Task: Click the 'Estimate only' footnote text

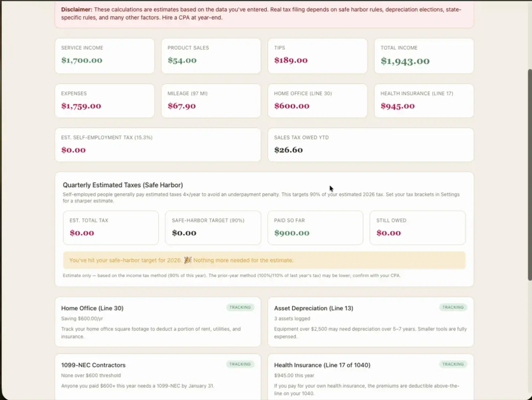Action: pos(231,275)
